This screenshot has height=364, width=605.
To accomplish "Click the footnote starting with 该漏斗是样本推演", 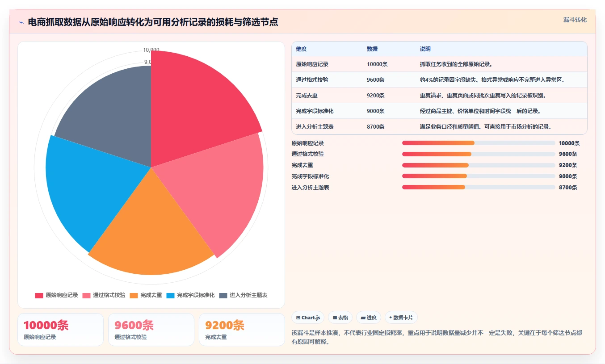I will tap(437, 337).
